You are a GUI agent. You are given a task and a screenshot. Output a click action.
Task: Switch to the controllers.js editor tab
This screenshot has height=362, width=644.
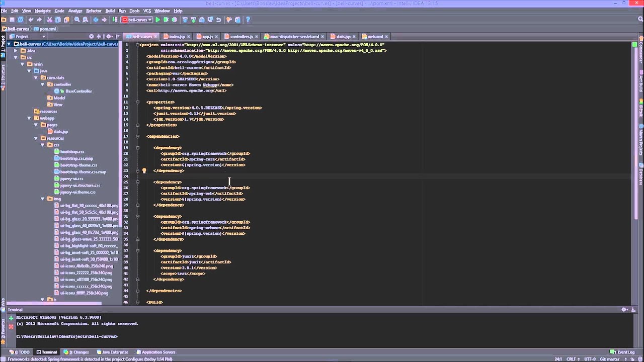pos(242,37)
